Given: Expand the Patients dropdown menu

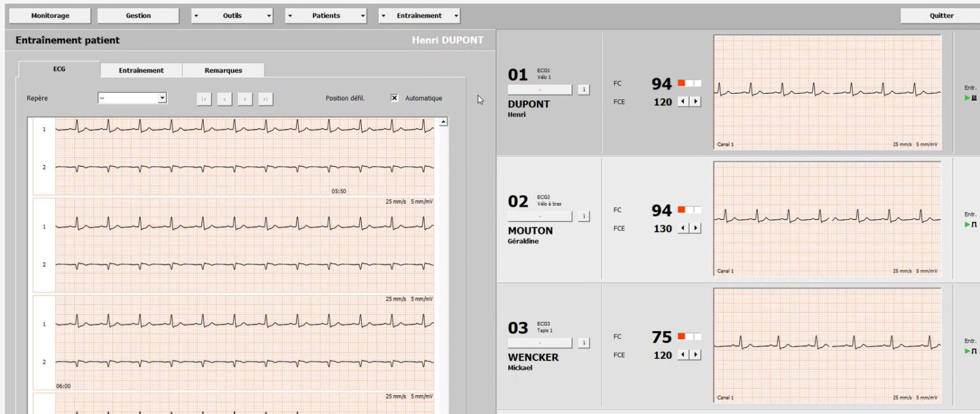Looking at the screenshot, I should 326,16.
